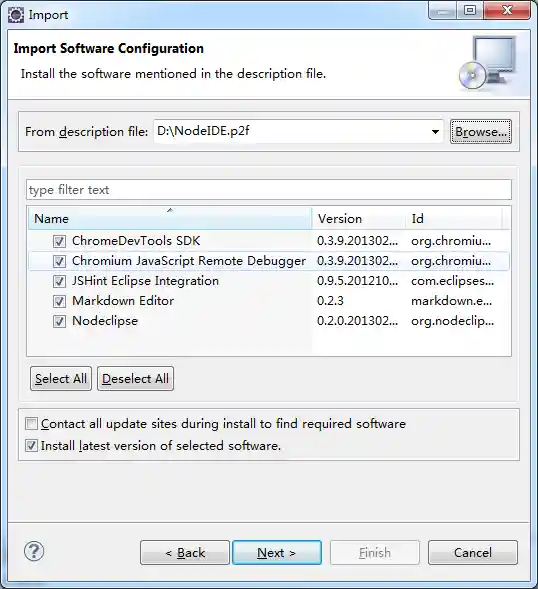Sort list by Name column header

tap(170, 219)
